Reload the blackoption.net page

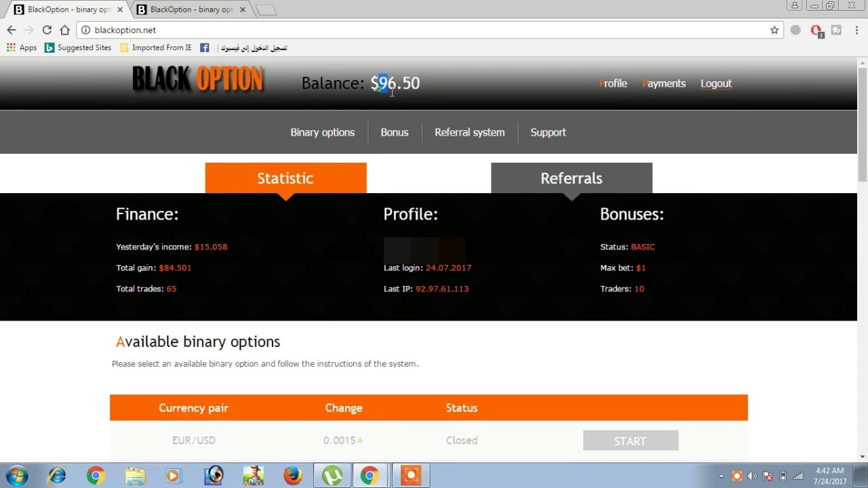click(x=47, y=30)
